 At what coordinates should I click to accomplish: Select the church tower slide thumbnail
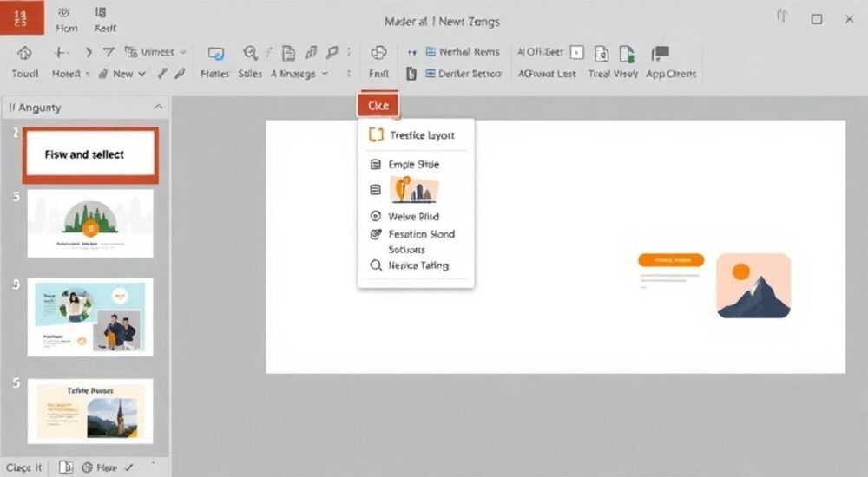(90, 411)
